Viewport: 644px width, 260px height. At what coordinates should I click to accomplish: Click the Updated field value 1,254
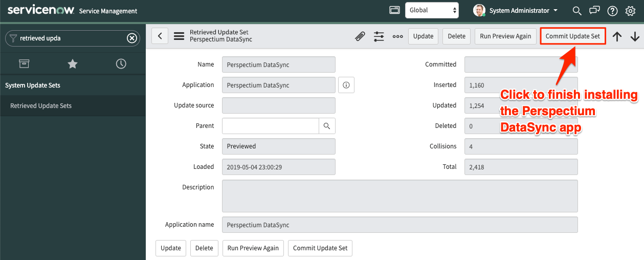pyautogui.click(x=521, y=105)
